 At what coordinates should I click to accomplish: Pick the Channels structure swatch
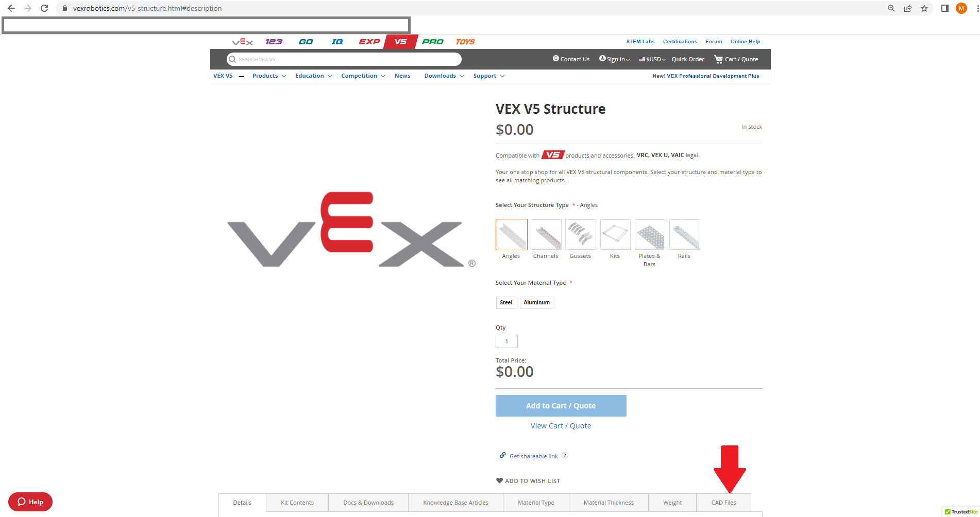pyautogui.click(x=546, y=235)
